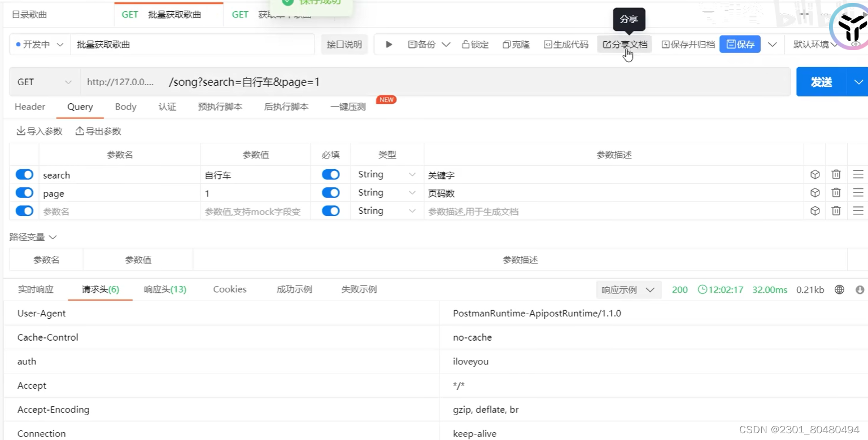Expand the arrow next to 备份

point(446,44)
